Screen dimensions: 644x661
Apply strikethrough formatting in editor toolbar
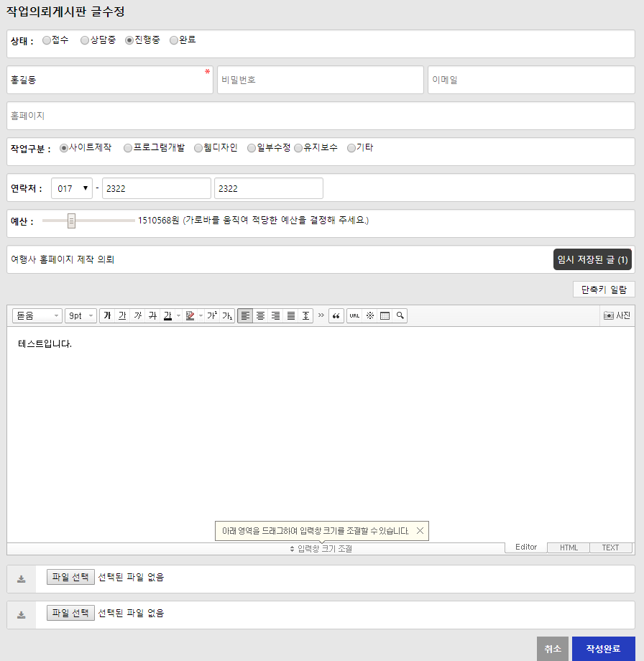[152, 315]
